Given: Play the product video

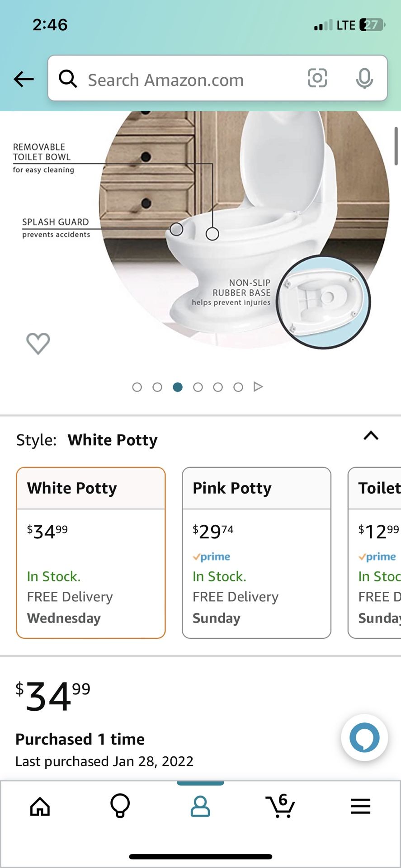Looking at the screenshot, I should coord(258,387).
